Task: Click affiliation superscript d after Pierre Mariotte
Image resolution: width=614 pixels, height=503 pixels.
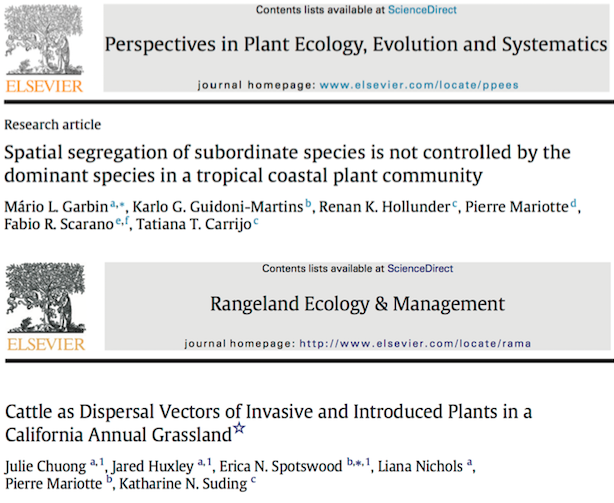Action: pyautogui.click(x=573, y=203)
